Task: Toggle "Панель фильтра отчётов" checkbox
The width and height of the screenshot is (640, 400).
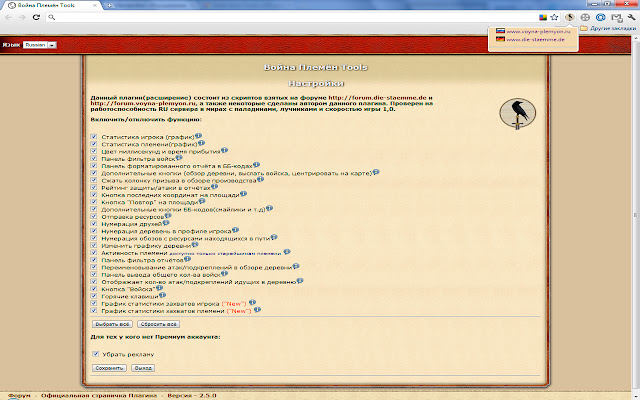Action: point(94,262)
